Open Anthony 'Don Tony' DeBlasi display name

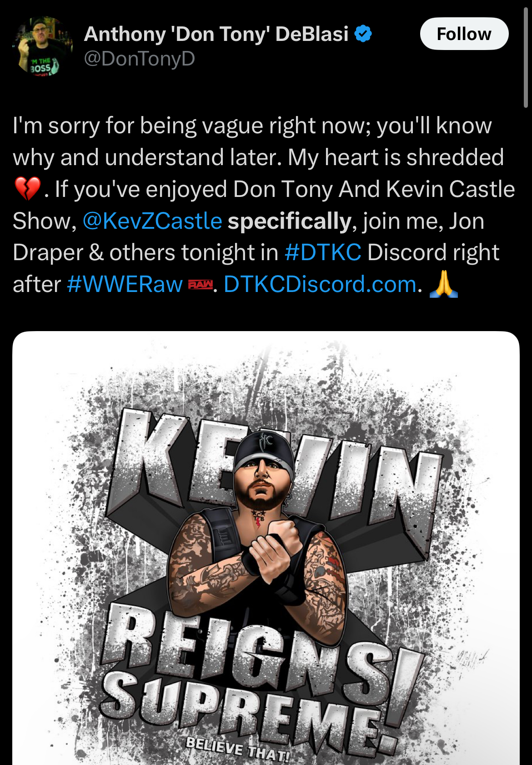[x=216, y=34]
